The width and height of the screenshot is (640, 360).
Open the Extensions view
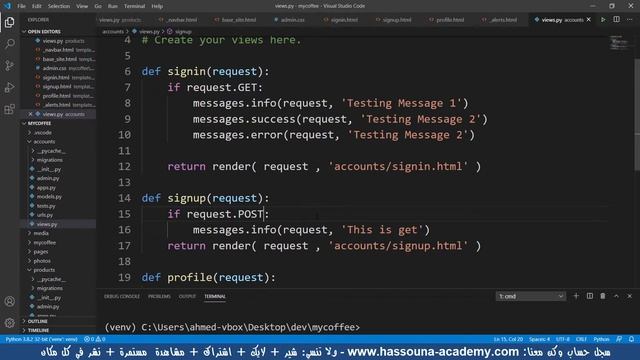9,109
